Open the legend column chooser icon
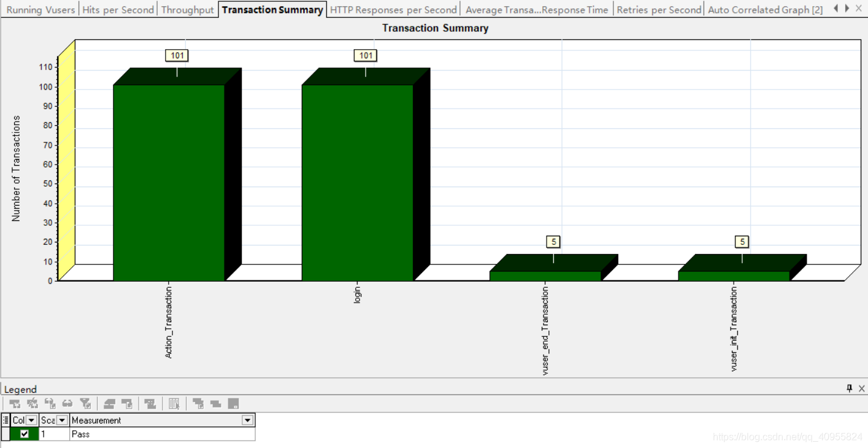Viewport: 868px width, 448px height. pos(6,420)
